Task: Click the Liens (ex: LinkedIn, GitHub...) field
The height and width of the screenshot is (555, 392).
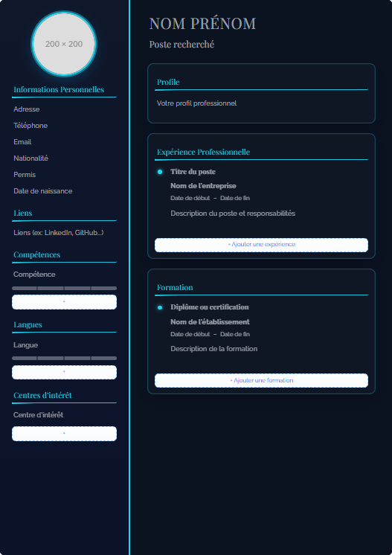Action: tap(58, 233)
